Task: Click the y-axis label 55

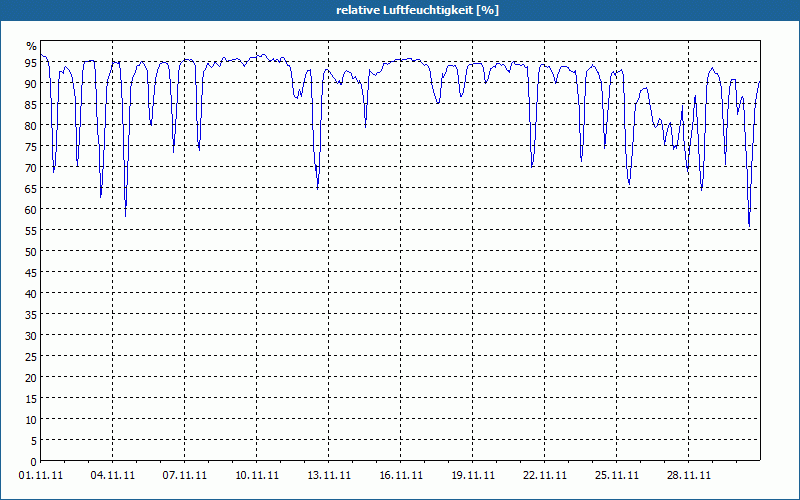Action: 31,231
